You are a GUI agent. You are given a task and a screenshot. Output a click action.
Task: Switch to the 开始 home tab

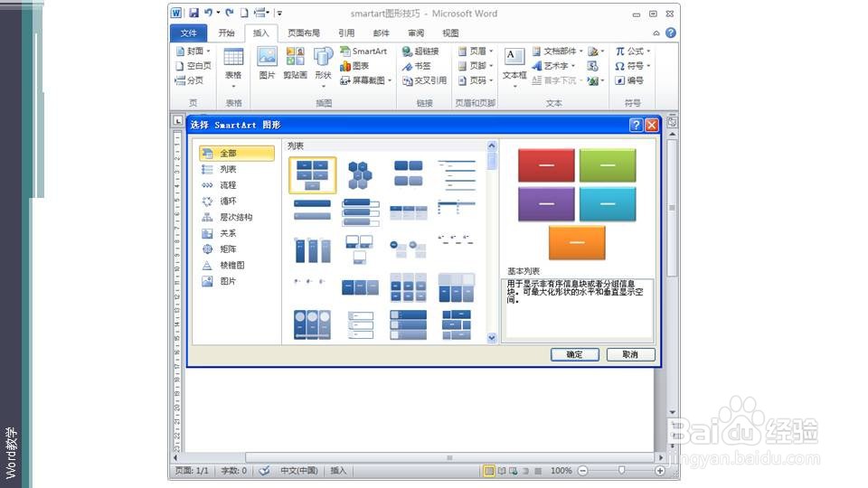[x=226, y=33]
